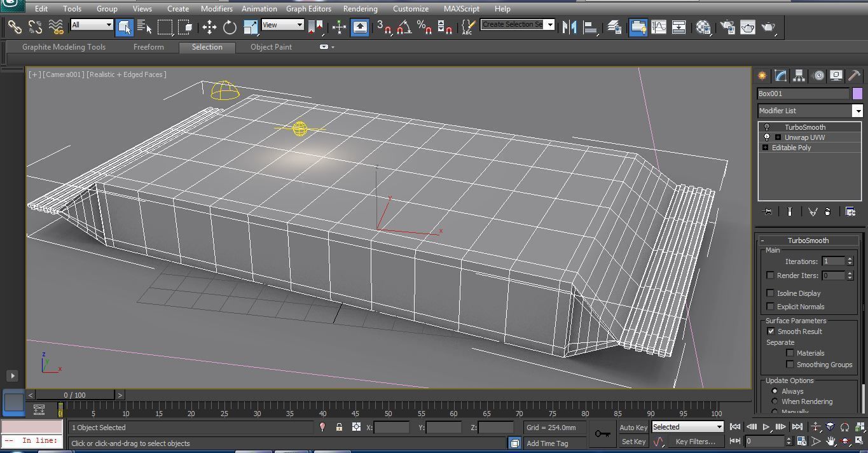Select the Select and Rotate tool
Image resolution: width=868 pixels, height=453 pixels.
pyautogui.click(x=230, y=27)
